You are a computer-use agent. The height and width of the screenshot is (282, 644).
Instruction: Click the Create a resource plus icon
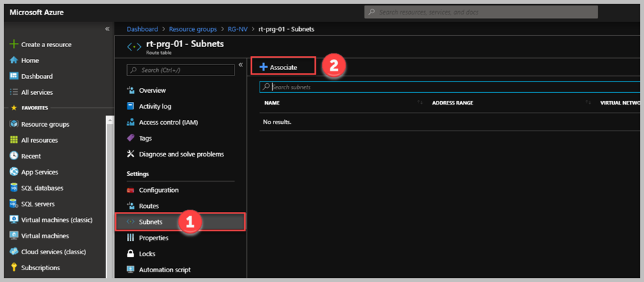(14, 44)
